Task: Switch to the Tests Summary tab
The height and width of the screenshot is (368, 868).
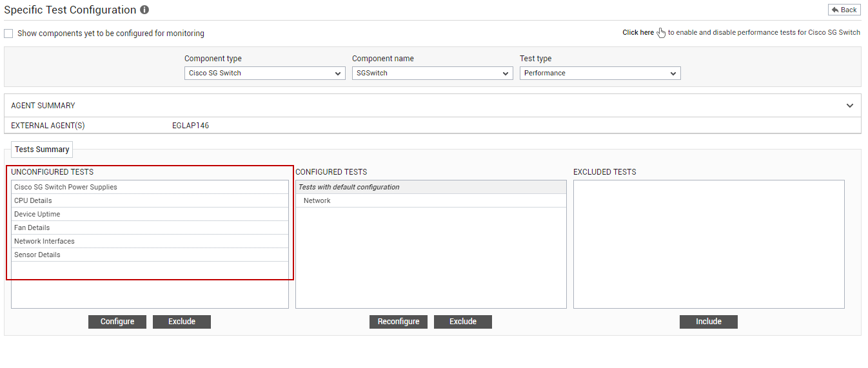Action: [42, 150]
